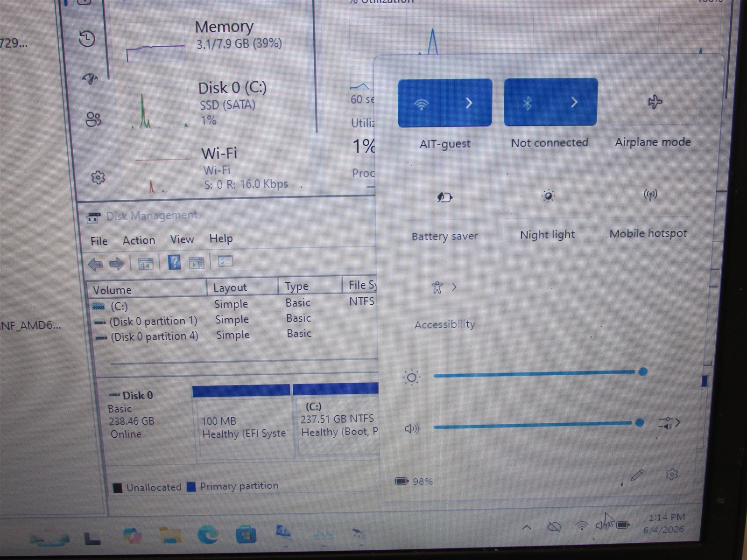
Task: Toggle Bluetooth in quick settings
Action: pos(528,102)
